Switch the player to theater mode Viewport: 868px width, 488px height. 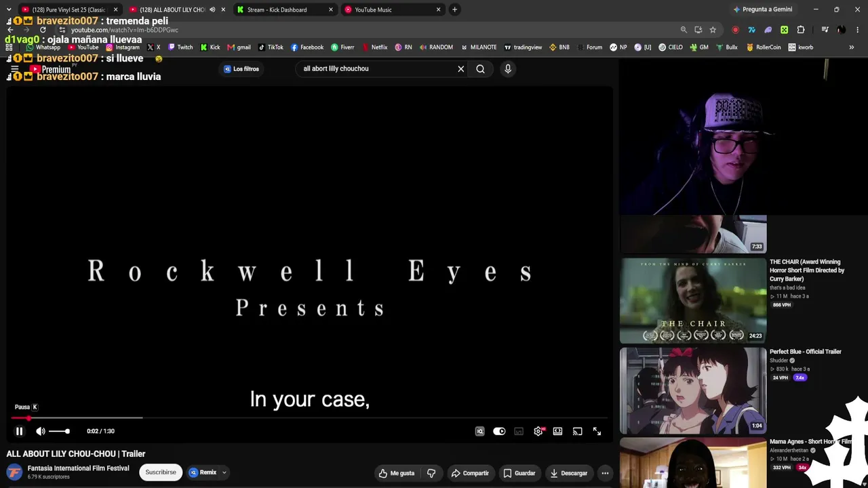point(557,431)
